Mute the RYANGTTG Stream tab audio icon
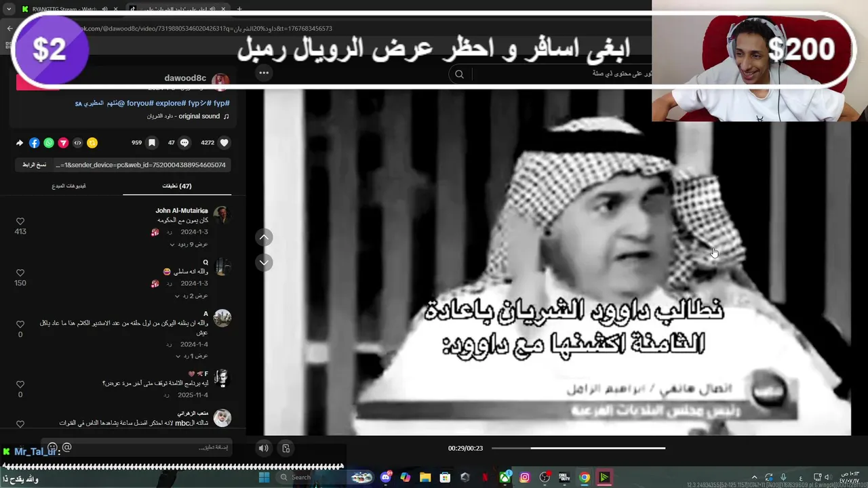The image size is (868, 488). coord(104,9)
